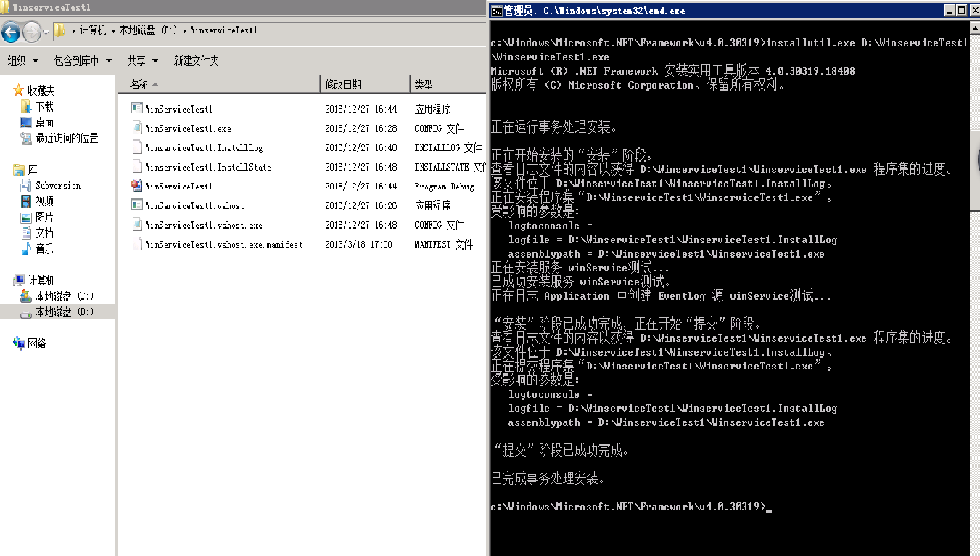Select WinServiceTest1.vshost.exe.manifest file icon
980x556 pixels.
tap(137, 244)
